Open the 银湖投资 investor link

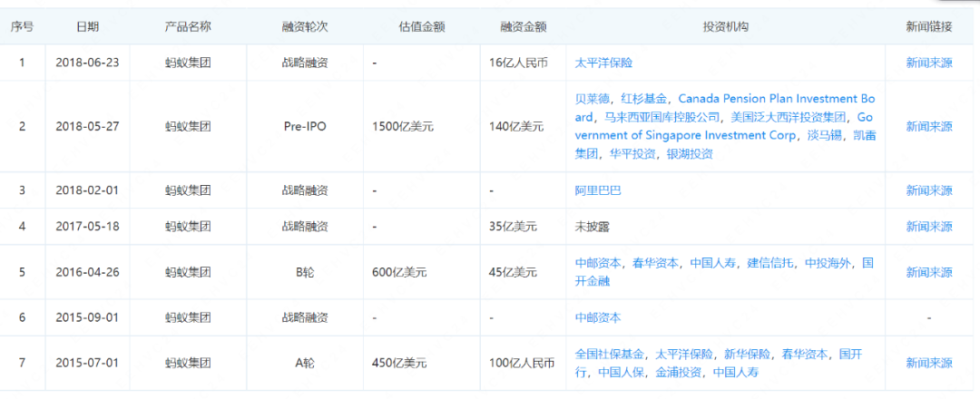[x=690, y=153]
